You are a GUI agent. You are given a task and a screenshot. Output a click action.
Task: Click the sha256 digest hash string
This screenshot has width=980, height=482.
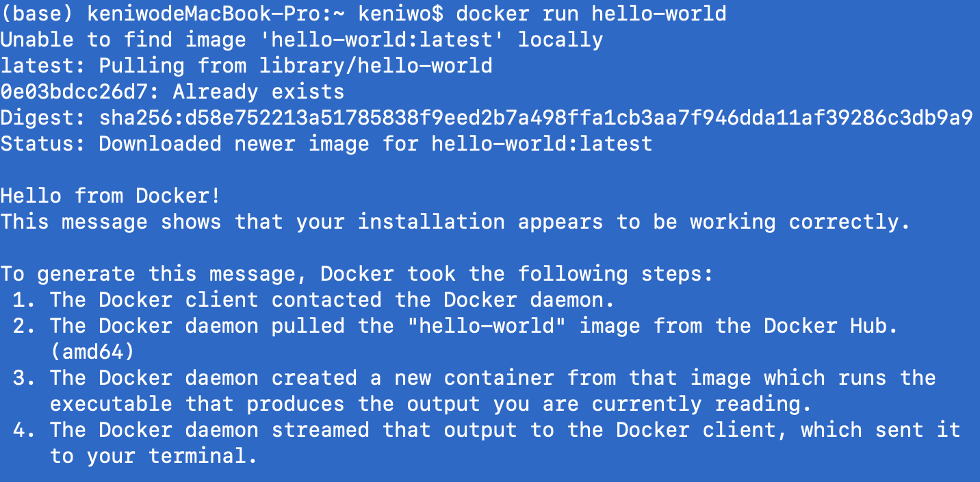pyautogui.click(x=536, y=118)
